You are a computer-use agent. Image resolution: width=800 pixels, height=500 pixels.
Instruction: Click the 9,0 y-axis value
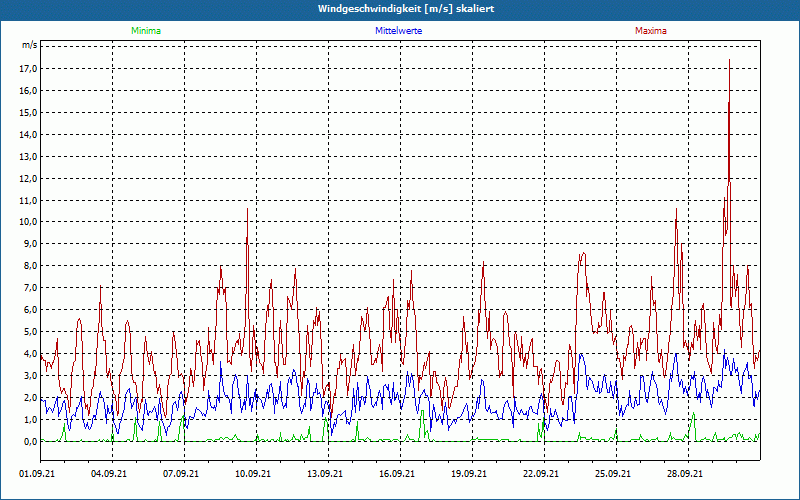click(x=31, y=243)
